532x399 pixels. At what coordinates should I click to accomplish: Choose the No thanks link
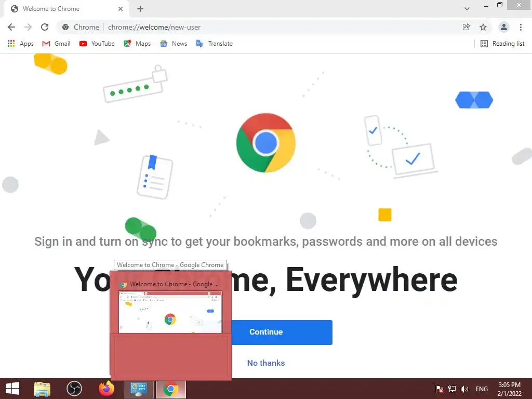click(266, 363)
